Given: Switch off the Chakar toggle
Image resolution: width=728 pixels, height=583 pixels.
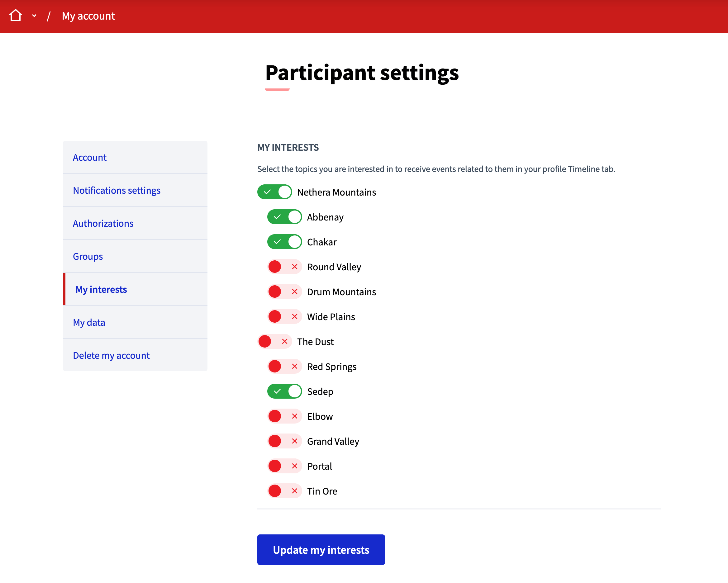Looking at the screenshot, I should click(x=284, y=242).
